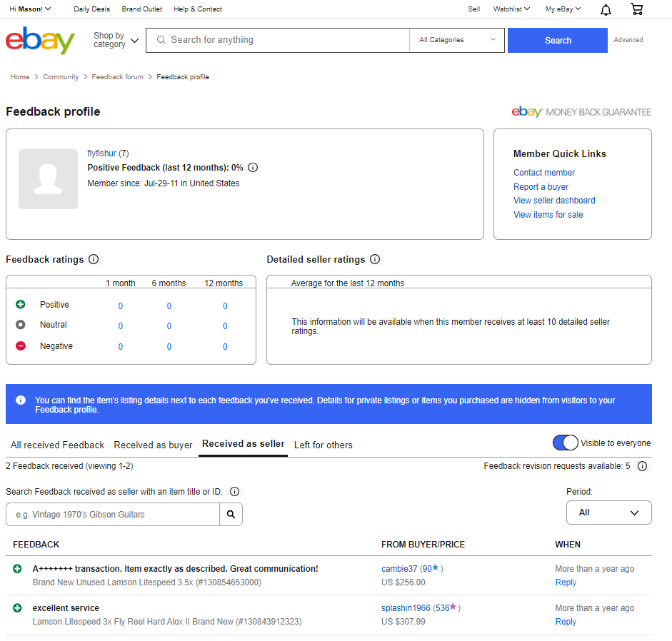This screenshot has height=641, width=672.
Task: Reply to cambie37's feedback
Action: [566, 582]
